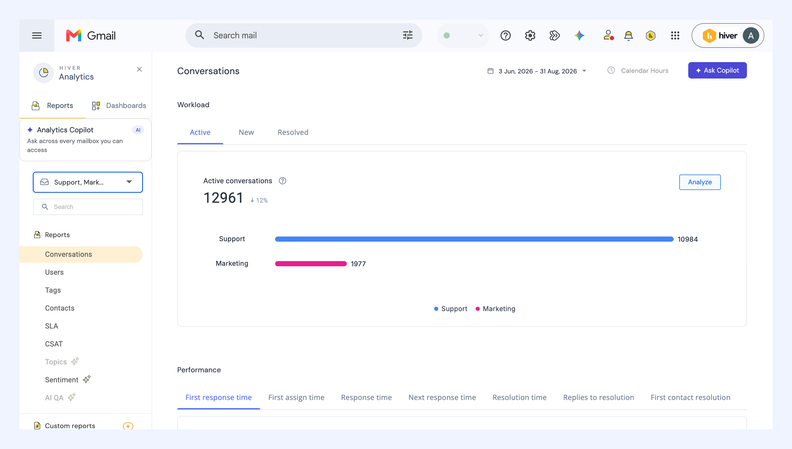Select AI QA report in sidebar
The height and width of the screenshot is (449, 792).
[54, 397]
